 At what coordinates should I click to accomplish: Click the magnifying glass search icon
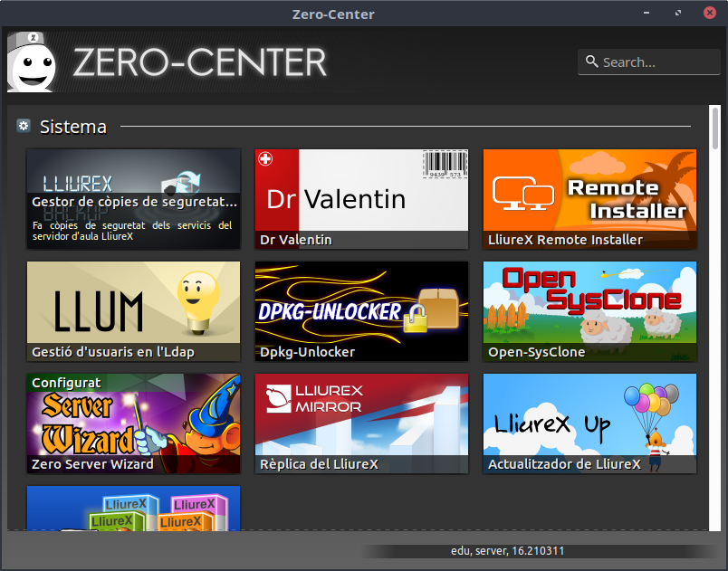pos(591,62)
